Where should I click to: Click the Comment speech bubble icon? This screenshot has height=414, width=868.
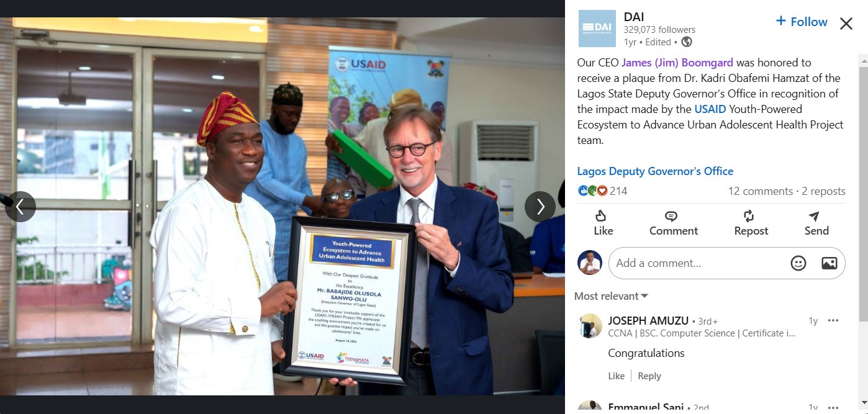(x=671, y=216)
